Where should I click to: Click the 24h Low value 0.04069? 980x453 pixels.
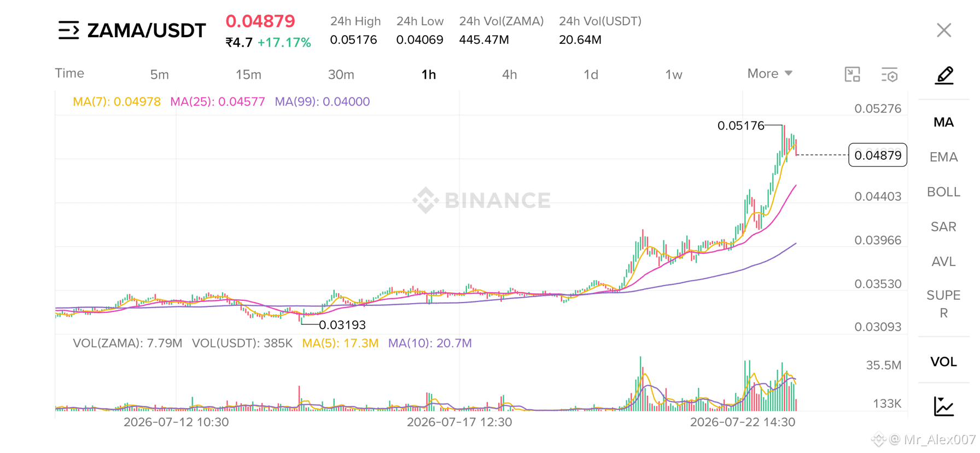(x=419, y=40)
